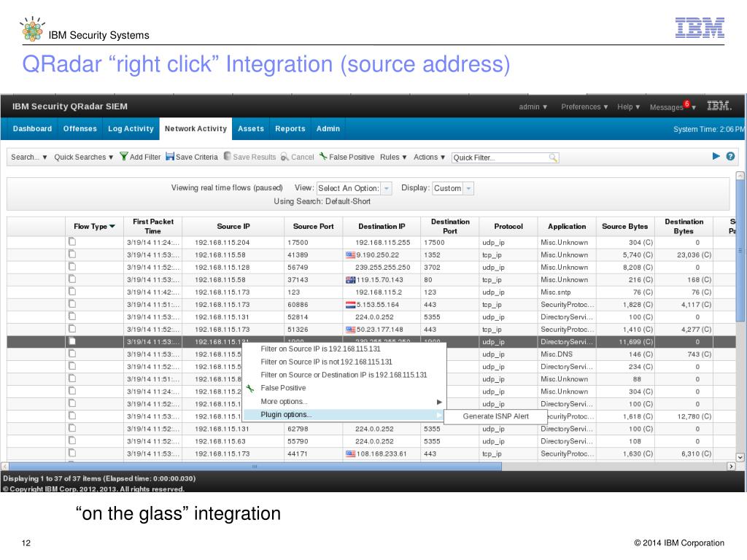Click the Messages notification badge
Image resolution: width=747 pixels, height=560 pixels.
[x=686, y=104]
